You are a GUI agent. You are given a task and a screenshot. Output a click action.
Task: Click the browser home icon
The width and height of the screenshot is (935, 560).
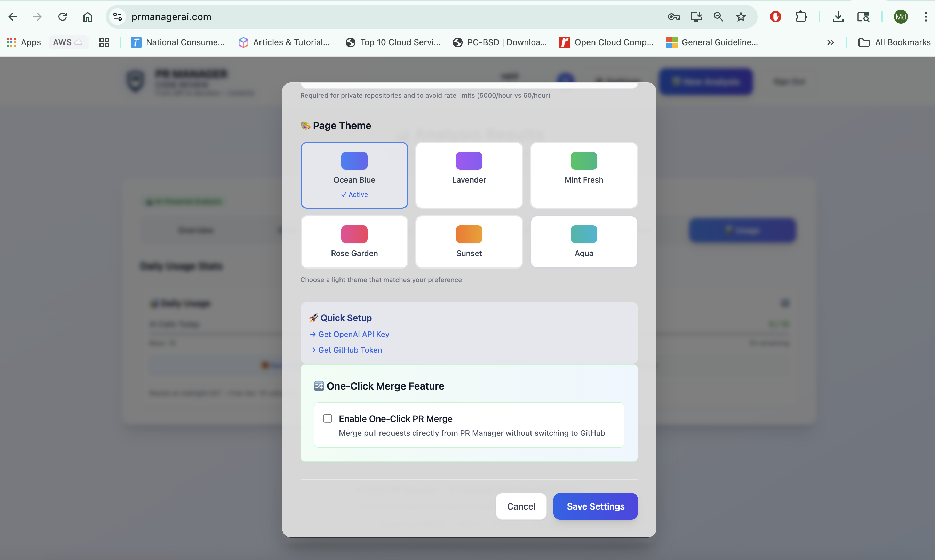click(88, 17)
